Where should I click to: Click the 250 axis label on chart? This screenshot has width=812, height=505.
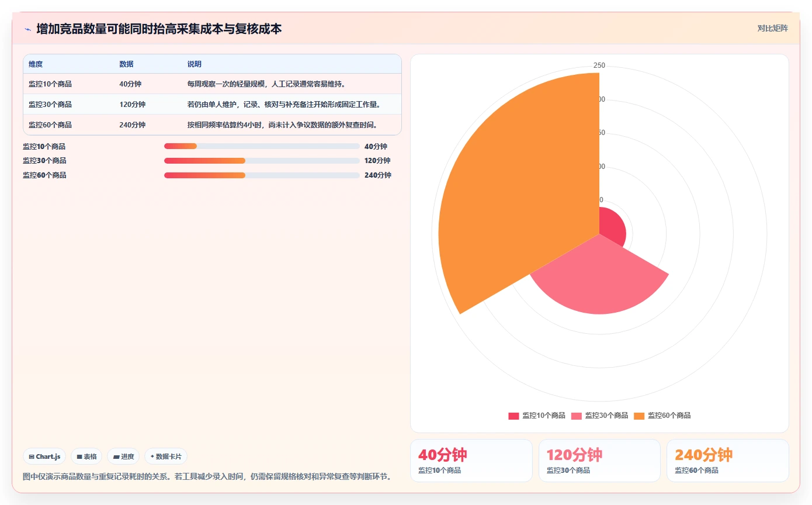pyautogui.click(x=599, y=65)
